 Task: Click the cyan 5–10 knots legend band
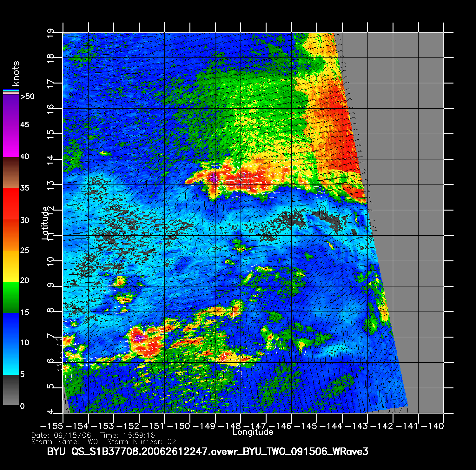[x=11, y=359]
